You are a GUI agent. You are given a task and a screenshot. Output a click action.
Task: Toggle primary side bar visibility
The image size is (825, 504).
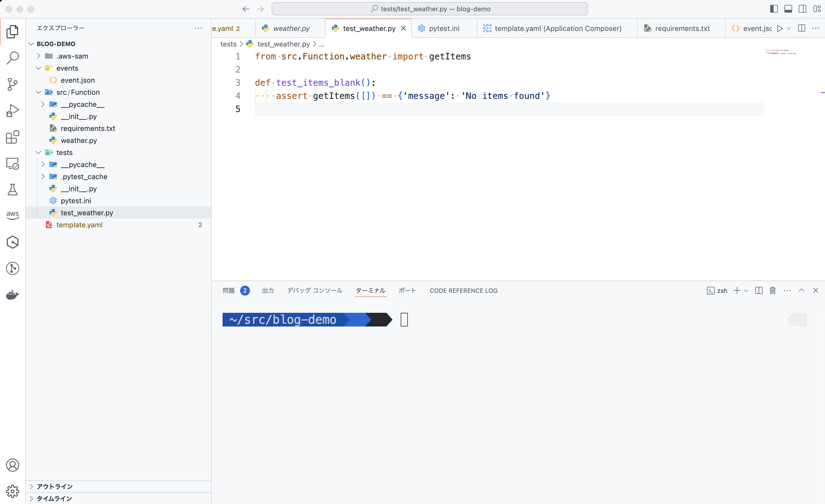coord(774,9)
